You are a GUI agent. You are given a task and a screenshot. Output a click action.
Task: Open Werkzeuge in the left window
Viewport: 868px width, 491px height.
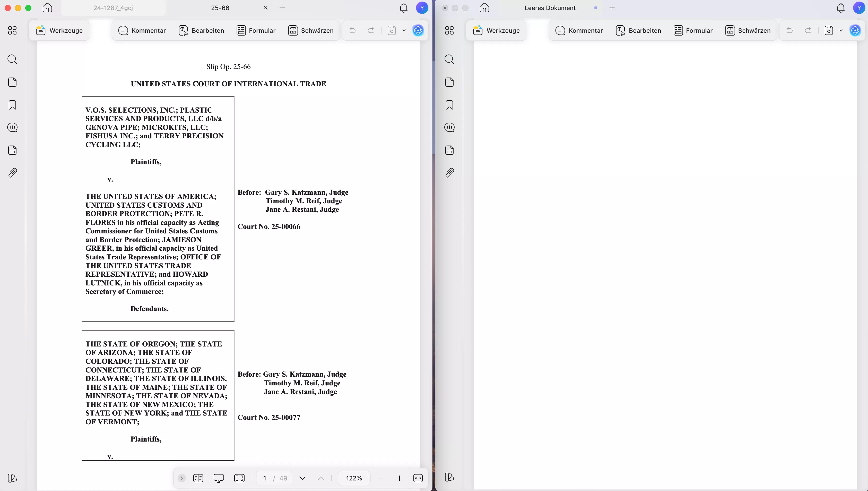tap(59, 30)
